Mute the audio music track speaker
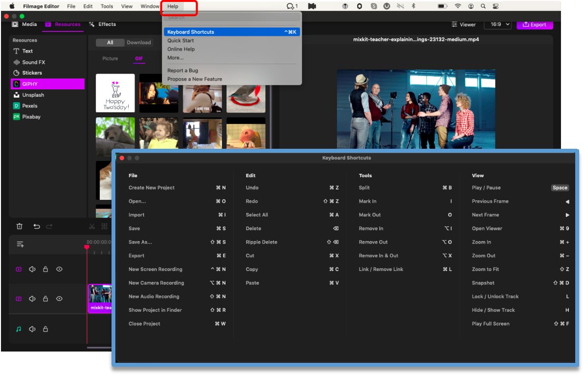Viewport: 588px width, 380px height. point(32,329)
